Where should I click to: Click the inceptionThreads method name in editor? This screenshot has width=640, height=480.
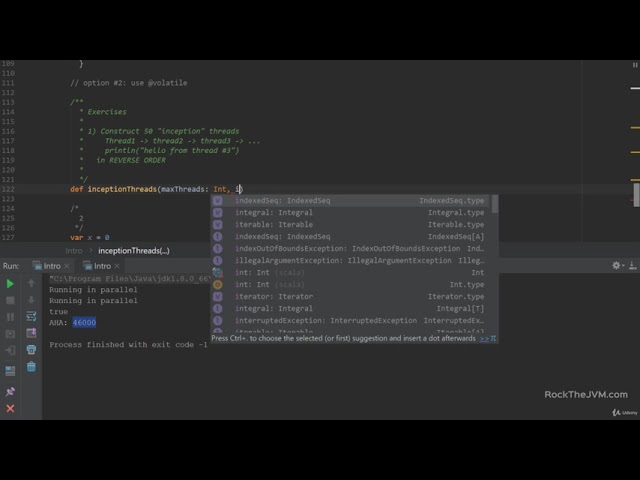tap(122, 189)
